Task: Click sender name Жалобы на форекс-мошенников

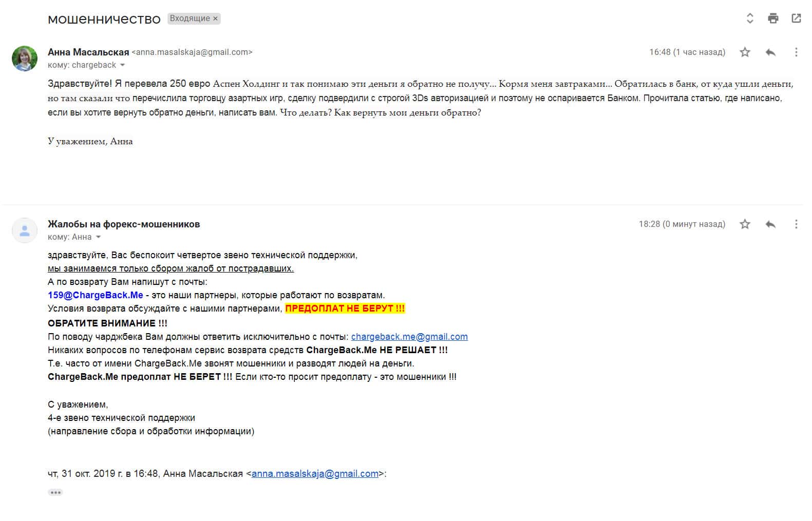Action: coord(124,224)
